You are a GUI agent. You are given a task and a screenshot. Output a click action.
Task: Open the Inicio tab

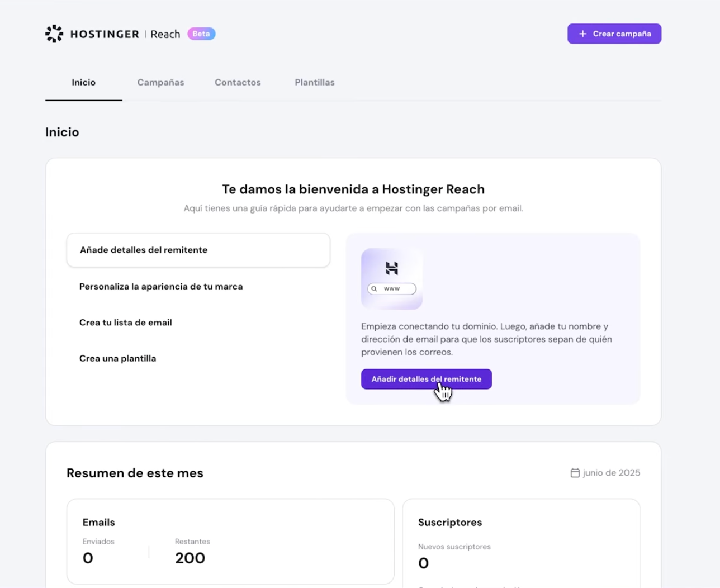[83, 83]
